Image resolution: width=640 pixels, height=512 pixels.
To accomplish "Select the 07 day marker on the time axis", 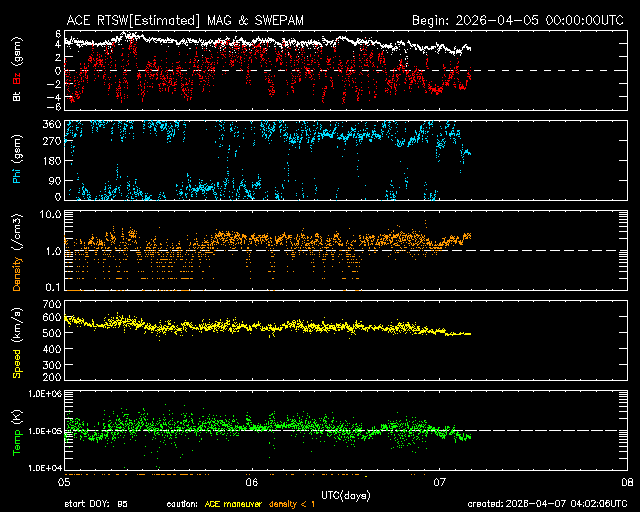I will tap(440, 481).
